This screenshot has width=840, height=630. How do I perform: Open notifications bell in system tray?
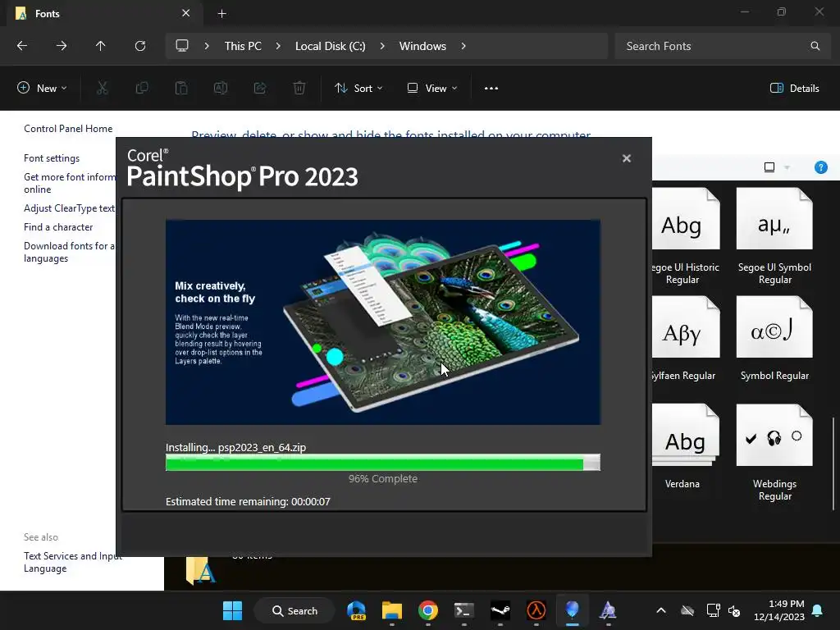tap(817, 610)
